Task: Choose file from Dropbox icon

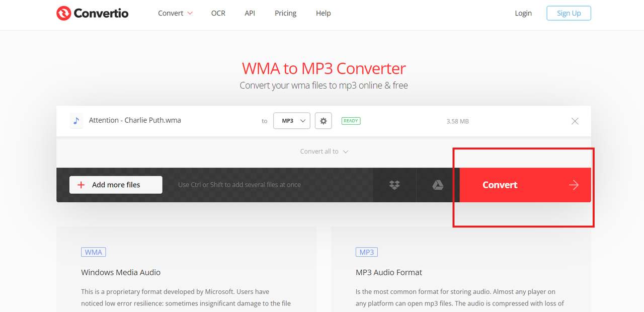Action: (394, 185)
